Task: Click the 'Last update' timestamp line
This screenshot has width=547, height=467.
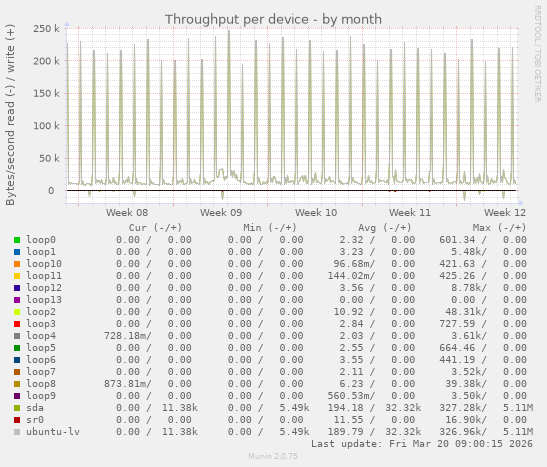Action: click(422, 444)
